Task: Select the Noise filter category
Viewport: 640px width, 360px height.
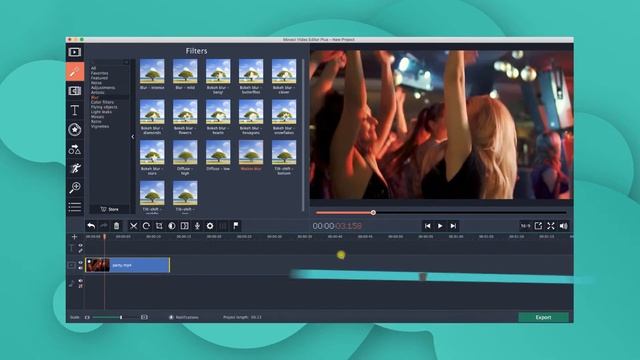Action: click(x=96, y=83)
